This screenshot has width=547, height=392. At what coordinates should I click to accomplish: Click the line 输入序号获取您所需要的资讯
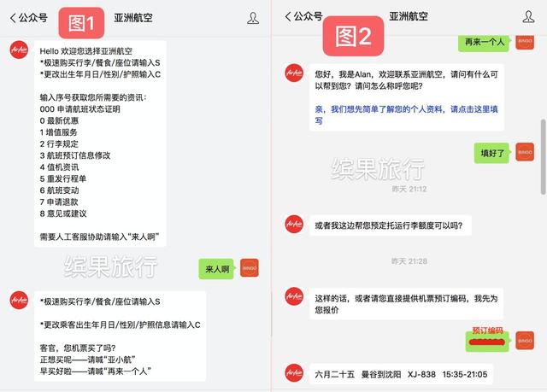[93, 97]
